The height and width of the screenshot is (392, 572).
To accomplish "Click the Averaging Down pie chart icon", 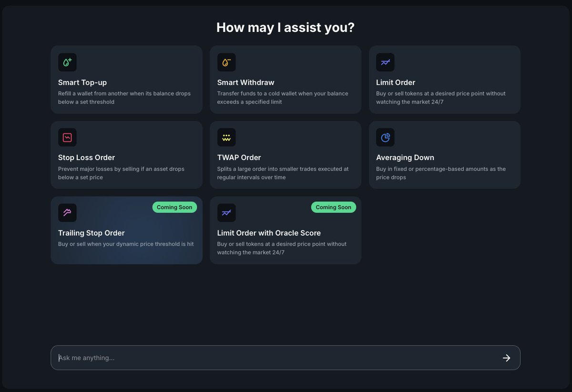I will click(385, 138).
